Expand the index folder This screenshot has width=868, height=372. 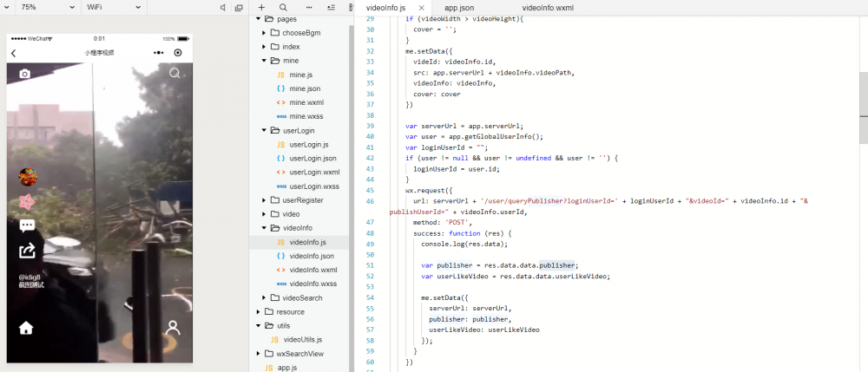(264, 47)
